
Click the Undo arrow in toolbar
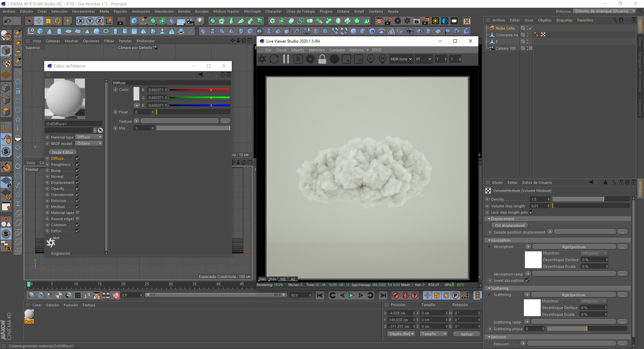click(7, 21)
